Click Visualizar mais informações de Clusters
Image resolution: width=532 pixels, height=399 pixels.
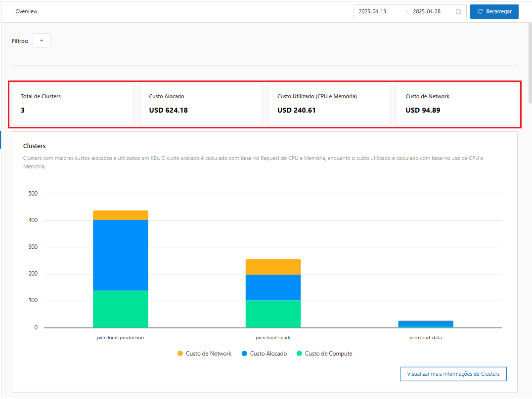[x=453, y=374]
